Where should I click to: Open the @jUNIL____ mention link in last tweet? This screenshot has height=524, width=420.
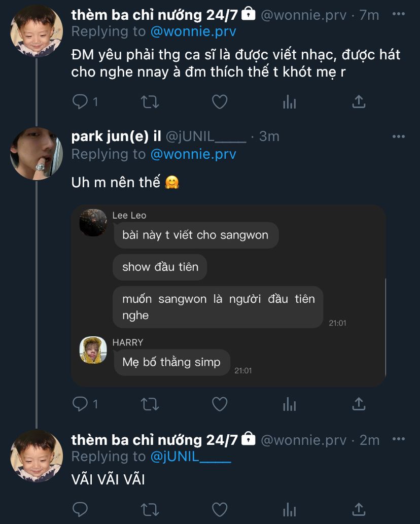[190, 457]
